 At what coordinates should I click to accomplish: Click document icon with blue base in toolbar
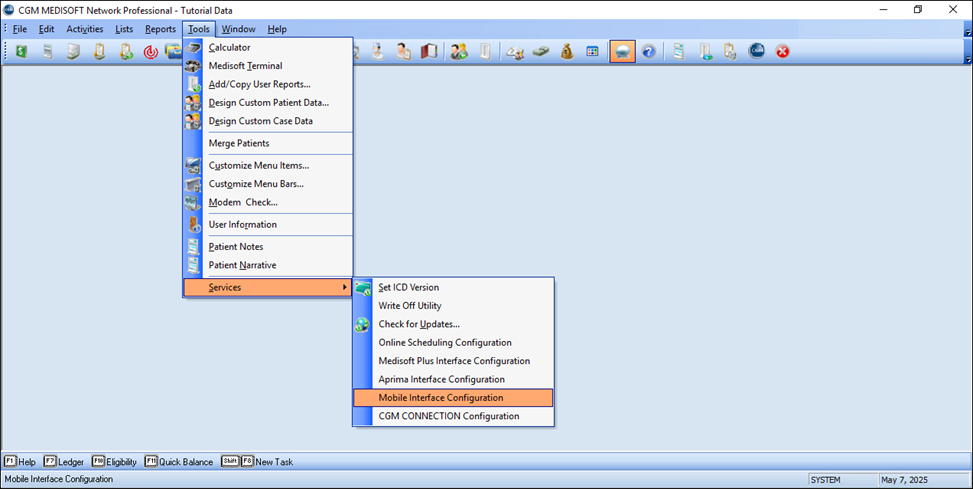[x=706, y=52]
